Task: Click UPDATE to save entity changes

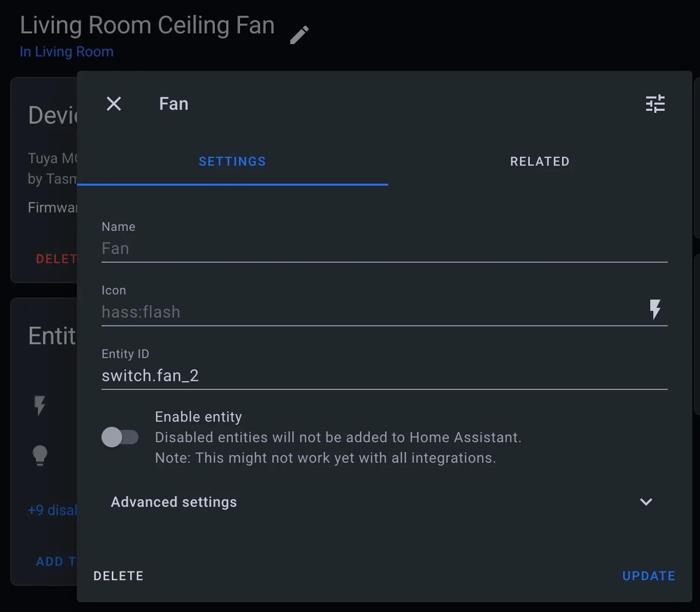Action: coord(648,576)
